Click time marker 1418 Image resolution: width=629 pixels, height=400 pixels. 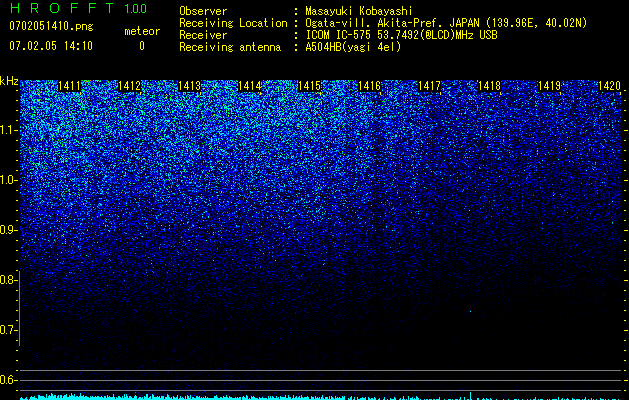[490, 86]
